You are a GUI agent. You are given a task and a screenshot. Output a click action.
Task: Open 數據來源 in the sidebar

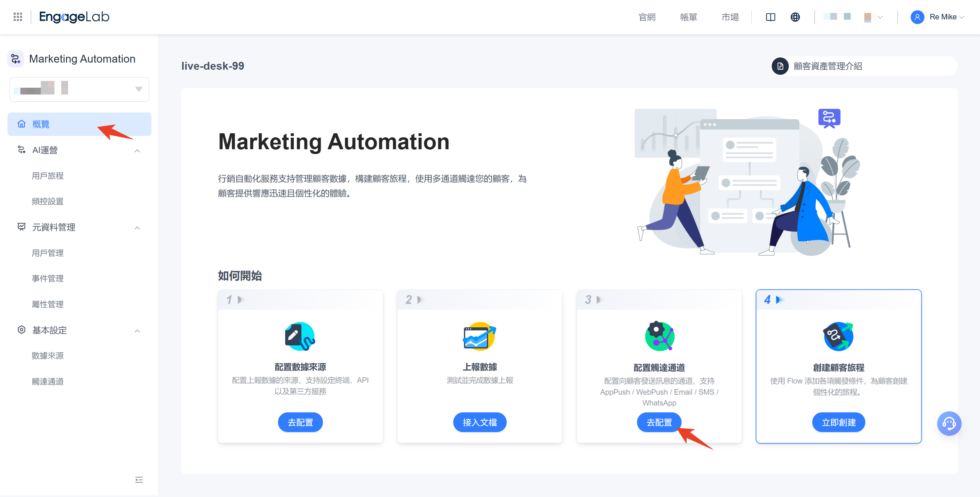pos(48,355)
